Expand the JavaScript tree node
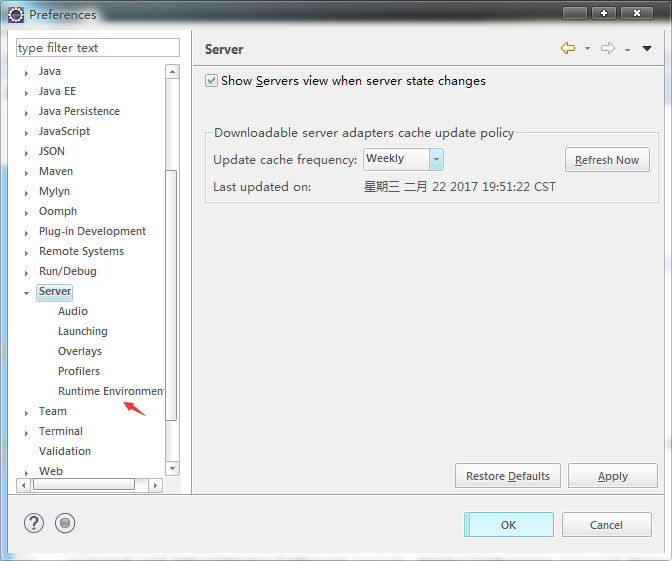The image size is (672, 561). [27, 133]
